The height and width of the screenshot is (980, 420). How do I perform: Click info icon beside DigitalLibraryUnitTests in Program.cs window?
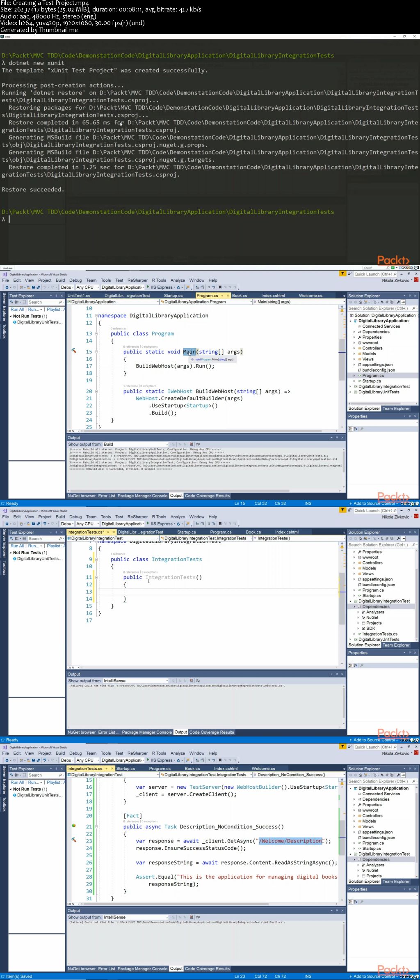coord(15,322)
